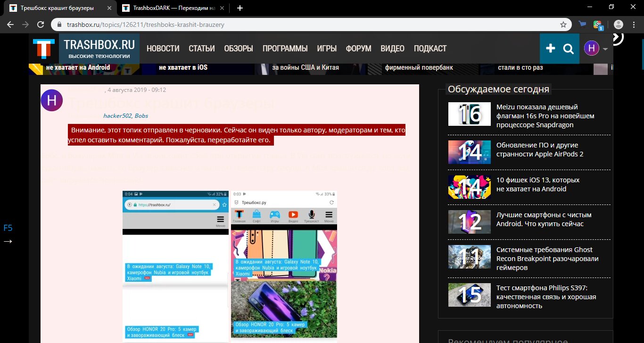This screenshot has height=343, width=644.
Task: Go to the Подкаст section
Action: coord(430,49)
